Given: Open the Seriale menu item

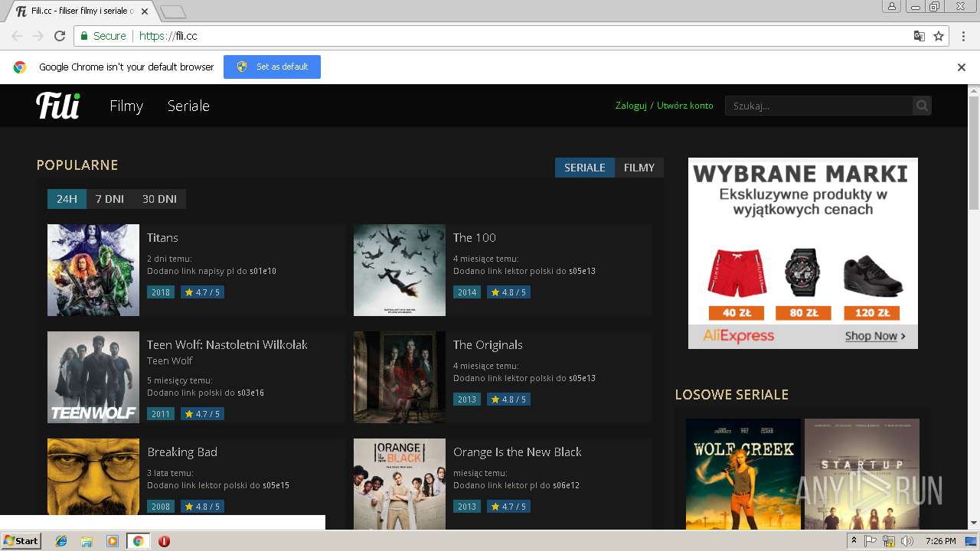Looking at the screenshot, I should click(x=188, y=106).
